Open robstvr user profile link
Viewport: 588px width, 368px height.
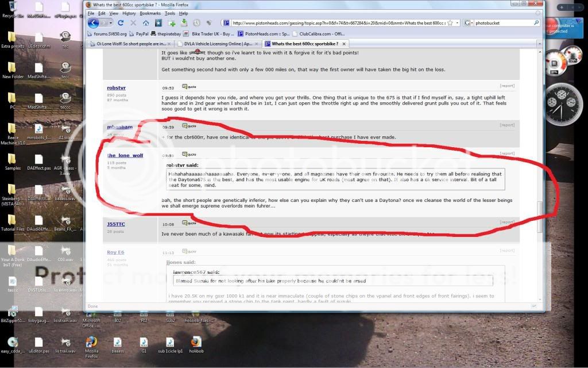pos(116,88)
